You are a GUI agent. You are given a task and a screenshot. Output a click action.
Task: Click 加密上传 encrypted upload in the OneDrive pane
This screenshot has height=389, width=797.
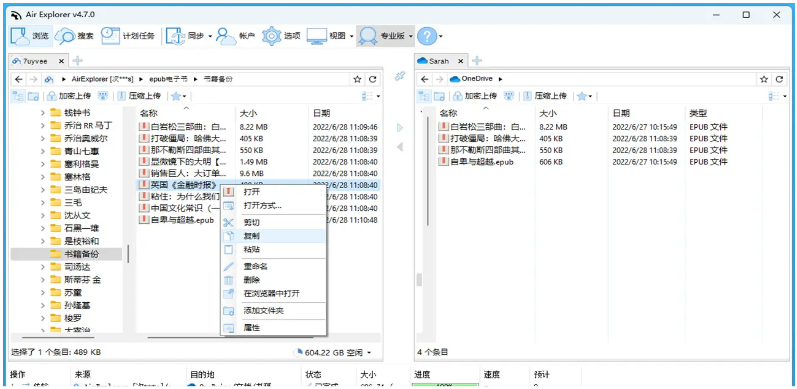coord(475,96)
